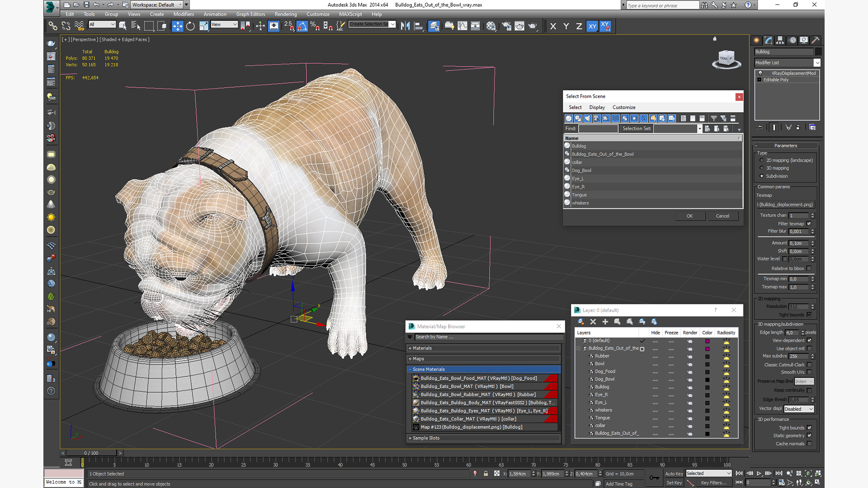The image size is (868, 488).
Task: Click OK in Select From Scene
Action: (x=690, y=216)
